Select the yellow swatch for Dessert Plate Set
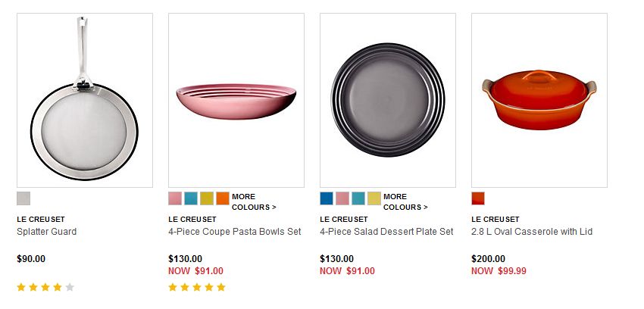 coord(374,198)
